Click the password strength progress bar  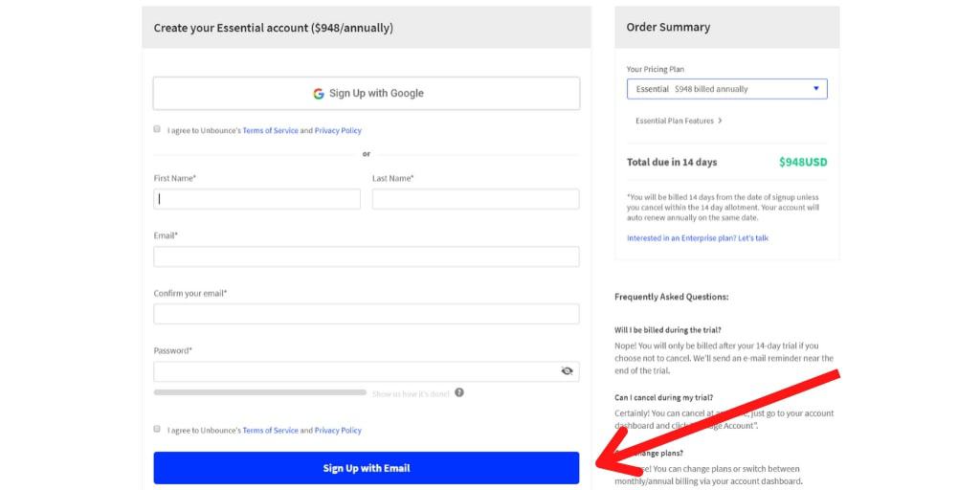click(260, 392)
